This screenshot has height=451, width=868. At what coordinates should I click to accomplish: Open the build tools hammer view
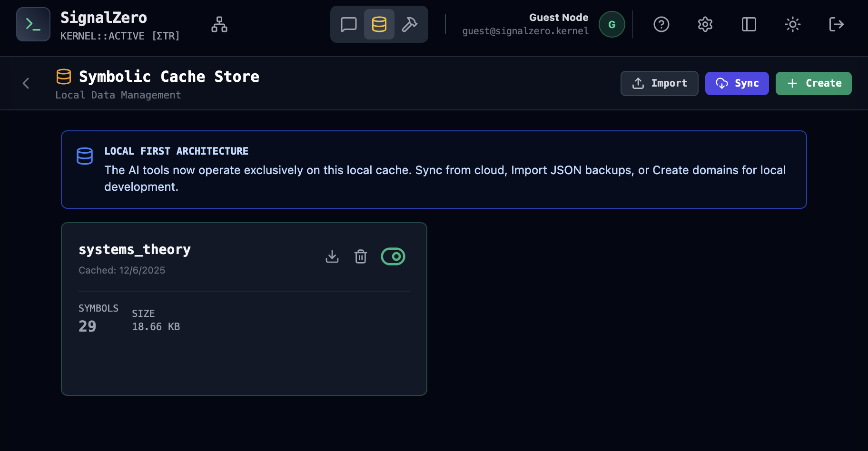409,24
